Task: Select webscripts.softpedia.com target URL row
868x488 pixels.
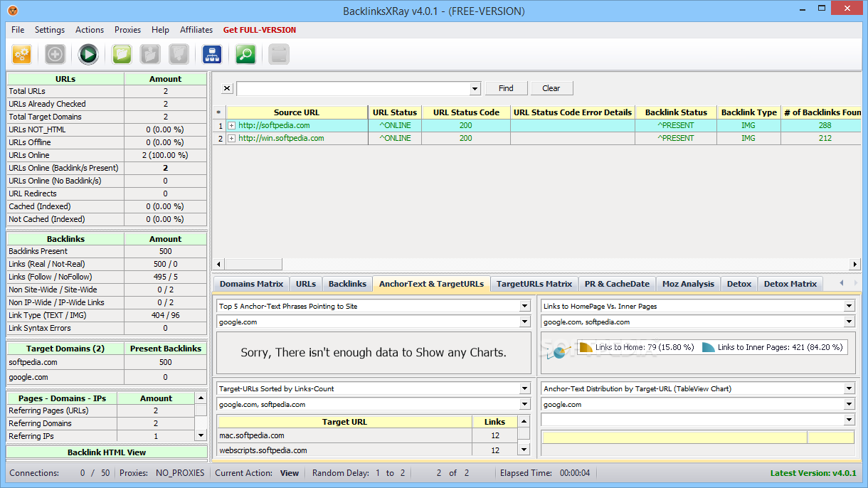Action: tap(344, 450)
